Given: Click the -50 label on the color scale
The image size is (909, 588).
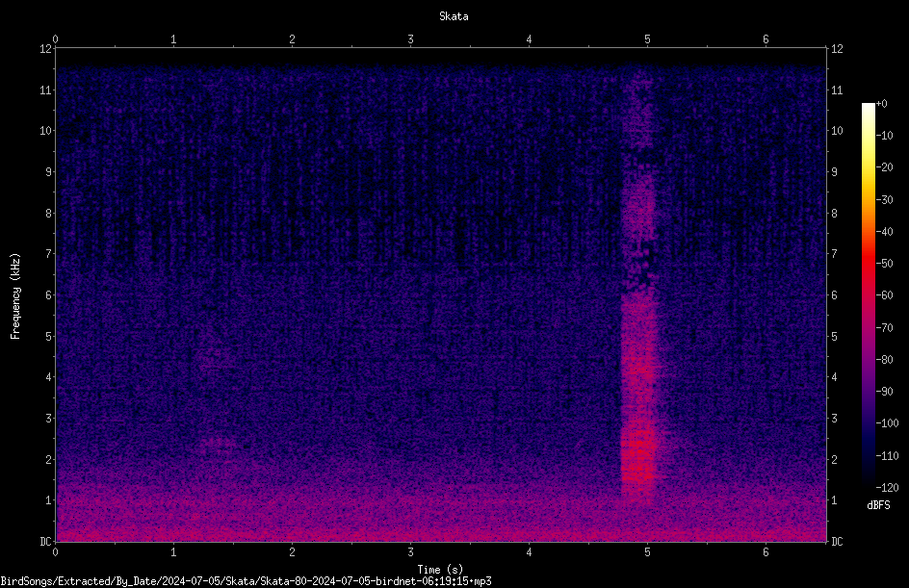Looking at the screenshot, I should (x=884, y=264).
